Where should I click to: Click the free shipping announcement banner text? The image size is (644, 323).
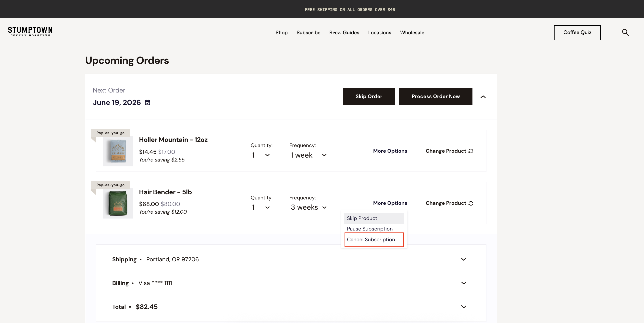point(350,10)
